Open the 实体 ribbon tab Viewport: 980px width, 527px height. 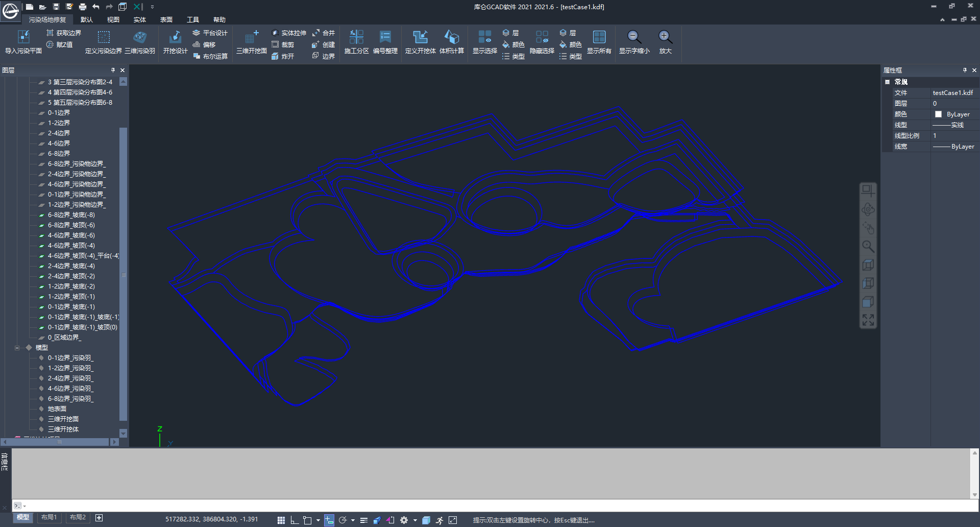(x=140, y=19)
